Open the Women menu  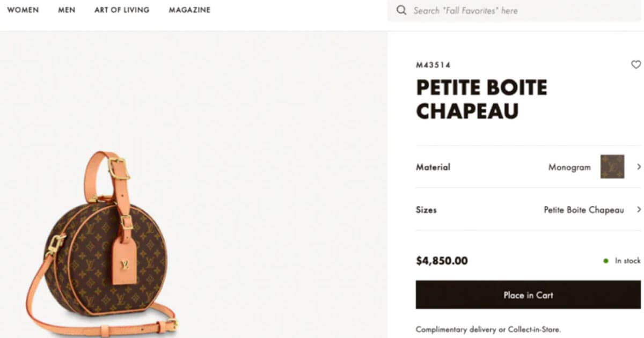pyautogui.click(x=23, y=10)
